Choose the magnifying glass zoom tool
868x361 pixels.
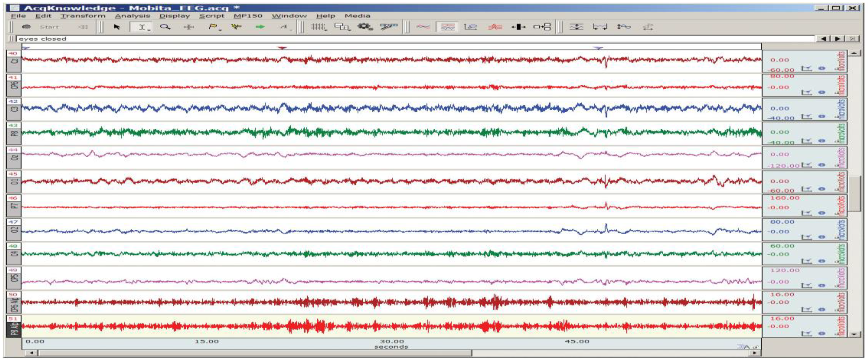[165, 27]
